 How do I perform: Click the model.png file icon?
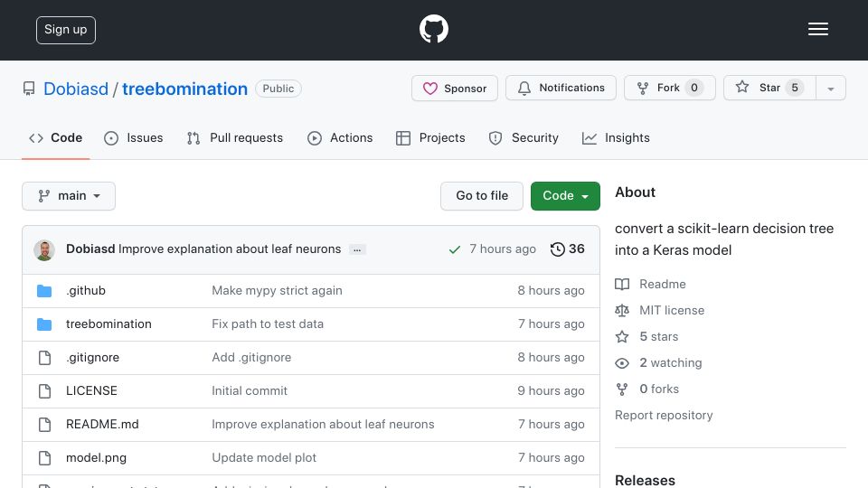pyautogui.click(x=45, y=458)
